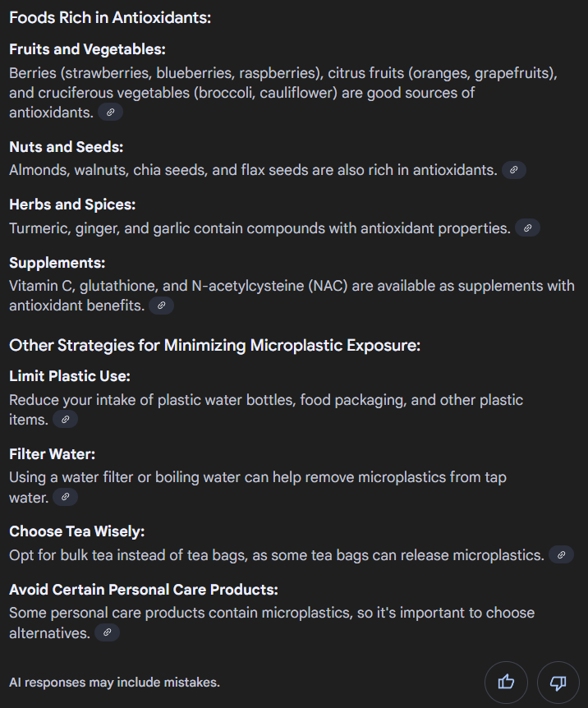The image size is (588, 708).
Task: Open source link after Herbs and Spices text
Action: point(527,228)
